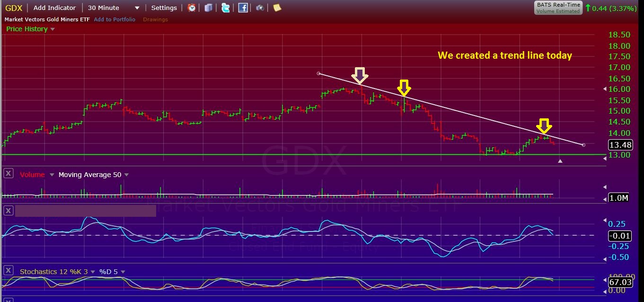Share chart via the Facebook icon
This screenshot has width=644, height=302.
[x=243, y=8]
